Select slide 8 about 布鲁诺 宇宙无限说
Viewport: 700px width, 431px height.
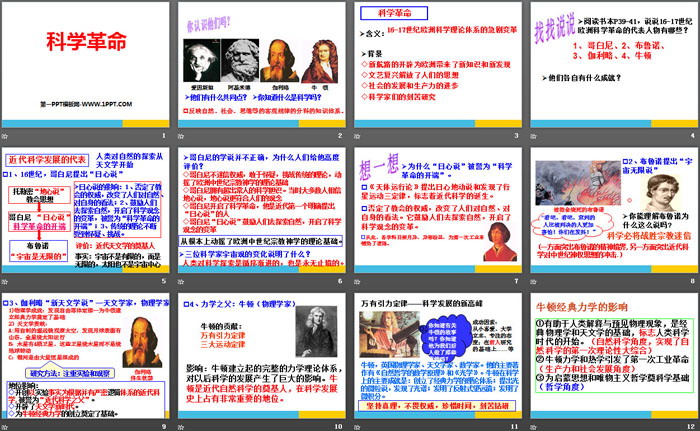(614, 210)
